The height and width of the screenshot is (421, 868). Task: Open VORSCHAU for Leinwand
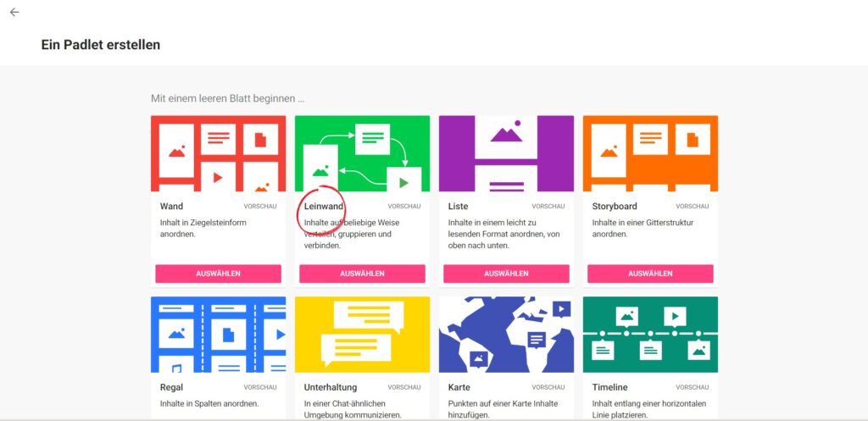click(x=404, y=207)
